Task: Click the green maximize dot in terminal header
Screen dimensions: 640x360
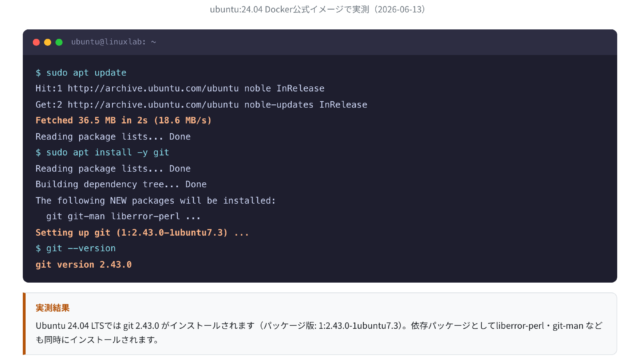Action: [59, 42]
